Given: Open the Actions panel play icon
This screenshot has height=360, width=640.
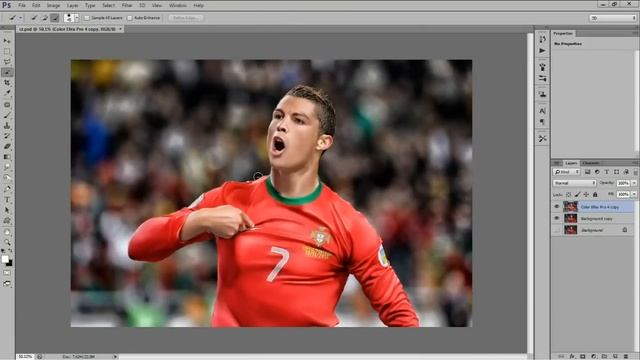Looking at the screenshot, I should point(542,51).
